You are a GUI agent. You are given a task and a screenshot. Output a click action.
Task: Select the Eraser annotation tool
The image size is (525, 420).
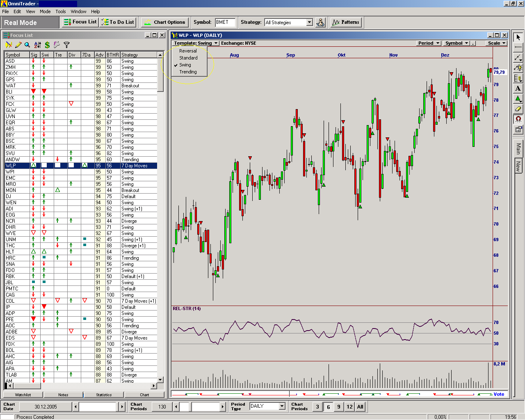(x=518, y=109)
